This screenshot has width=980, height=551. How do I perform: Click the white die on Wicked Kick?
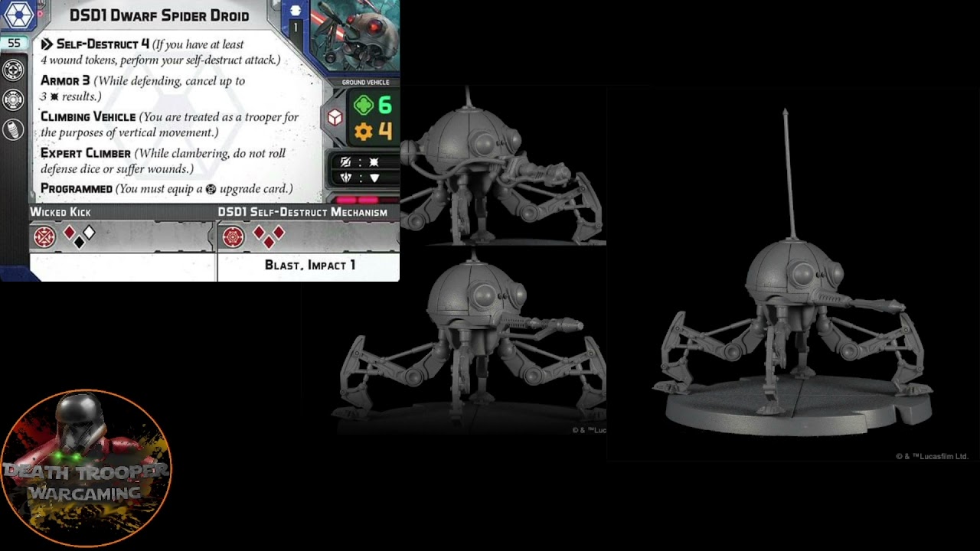tap(90, 232)
